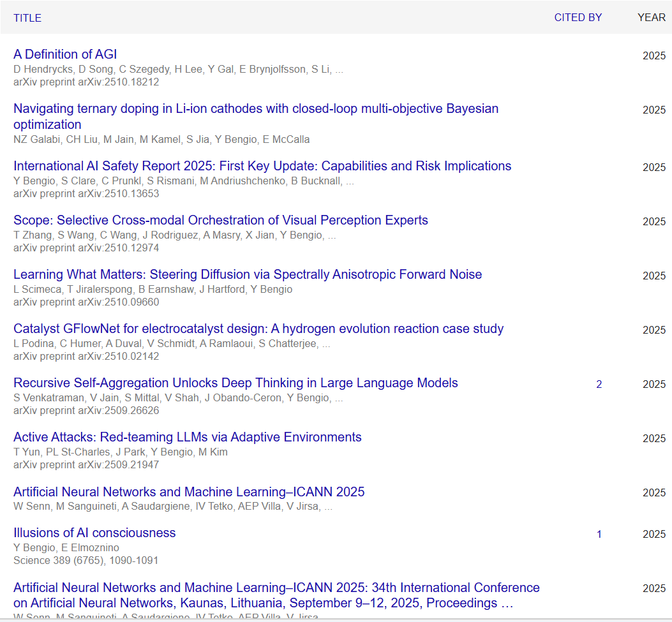Image resolution: width=672 pixels, height=622 pixels.
Task: Open the Scope Cross-modal Orchestration paper
Action: (221, 220)
